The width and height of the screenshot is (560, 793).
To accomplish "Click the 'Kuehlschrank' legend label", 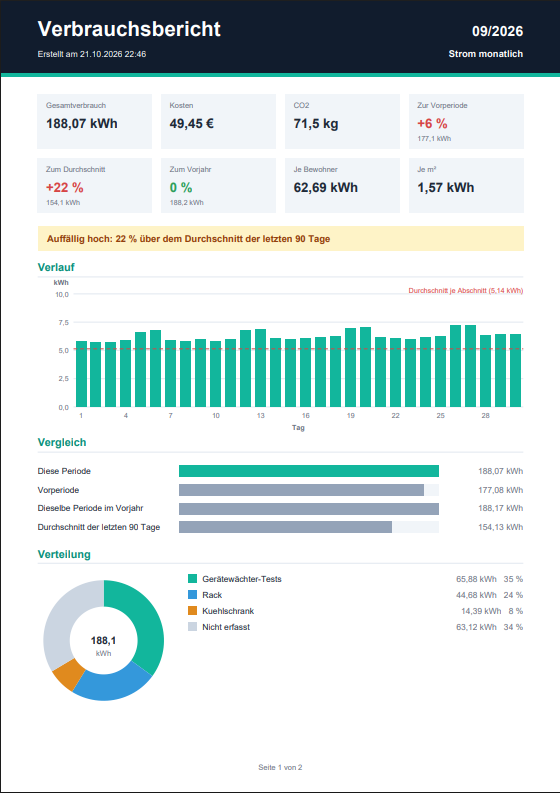I will pos(228,611).
